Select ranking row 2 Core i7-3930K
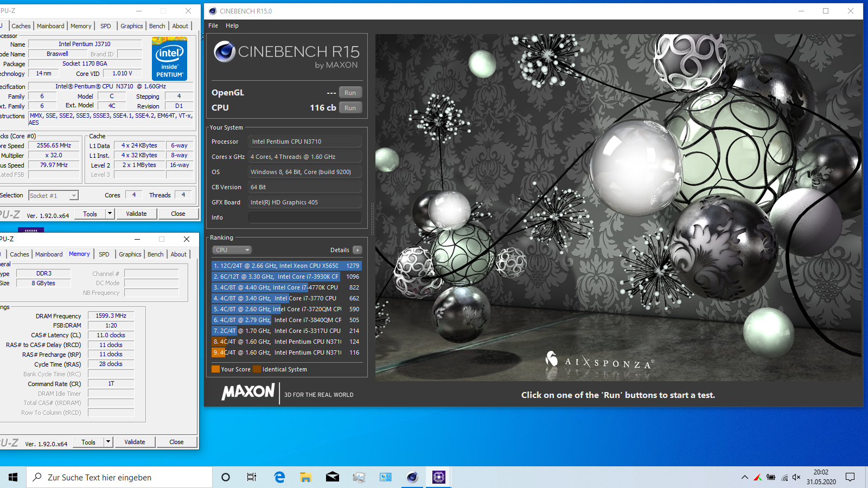This screenshot has width=868, height=488. click(x=286, y=277)
